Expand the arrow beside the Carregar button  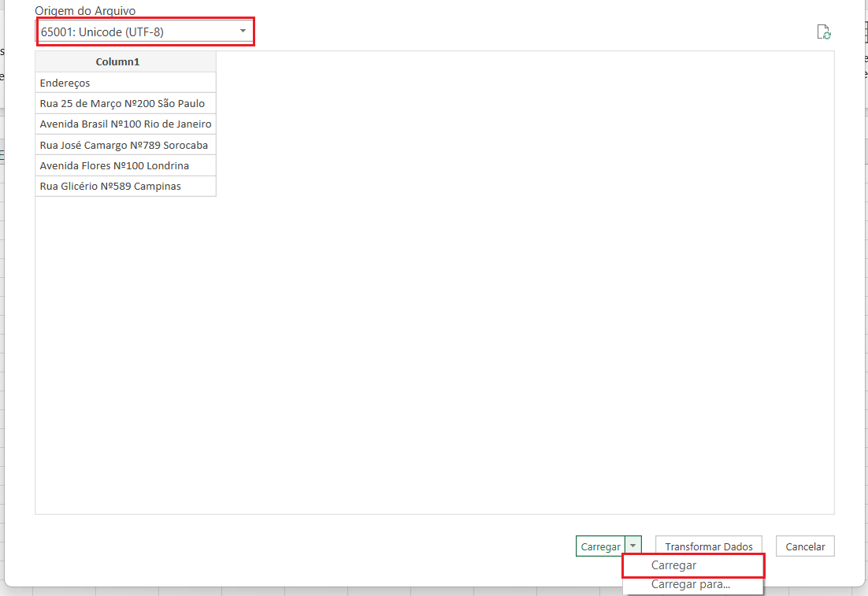click(x=632, y=546)
